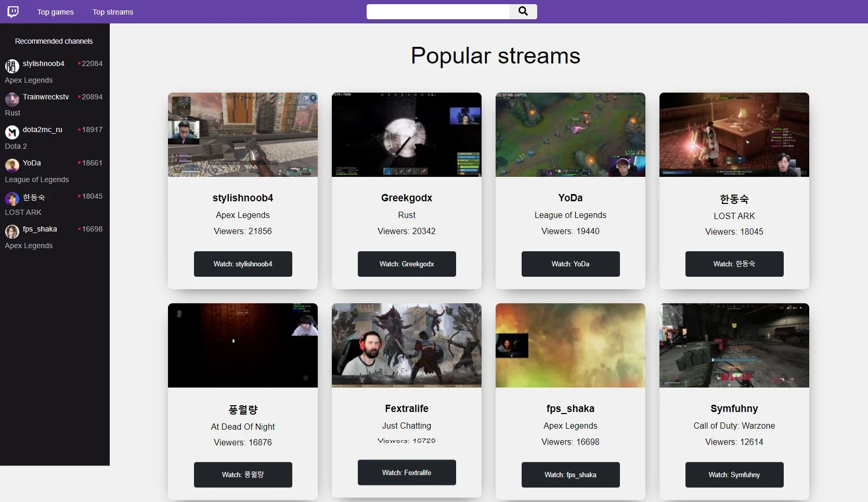Viewport: 868px width, 502px height.
Task: Open Top streams menu
Action: [x=113, y=12]
